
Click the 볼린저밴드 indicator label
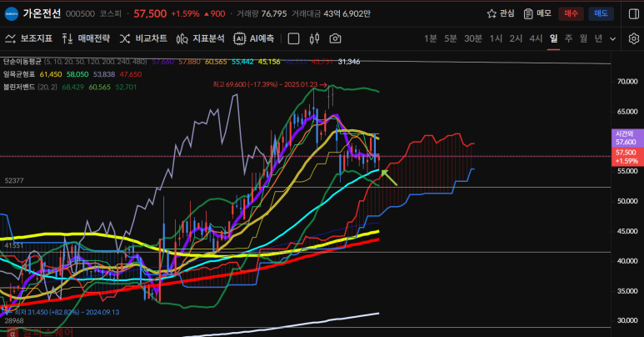click(x=19, y=88)
